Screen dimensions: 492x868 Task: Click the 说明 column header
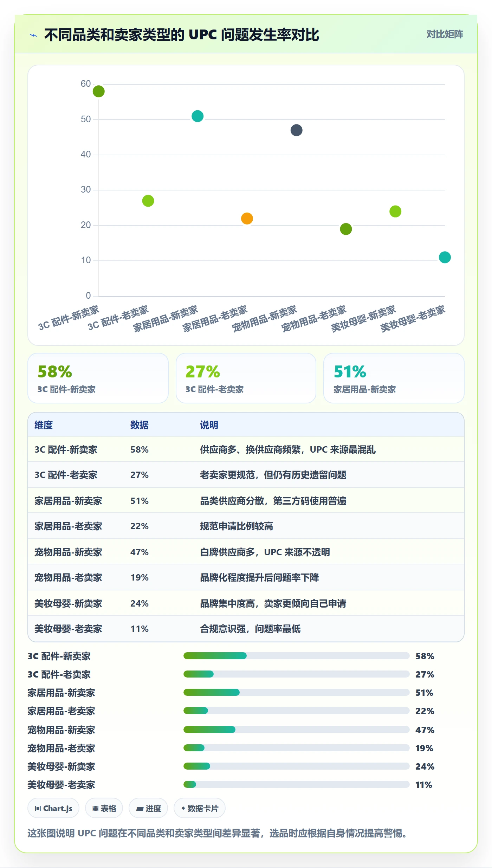209,425
